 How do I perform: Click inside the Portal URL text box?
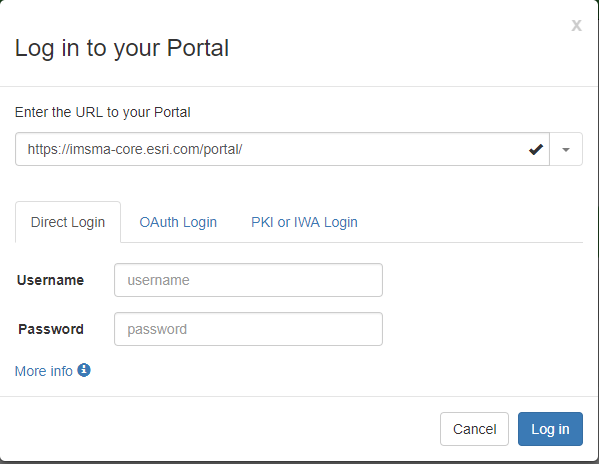pos(282,149)
